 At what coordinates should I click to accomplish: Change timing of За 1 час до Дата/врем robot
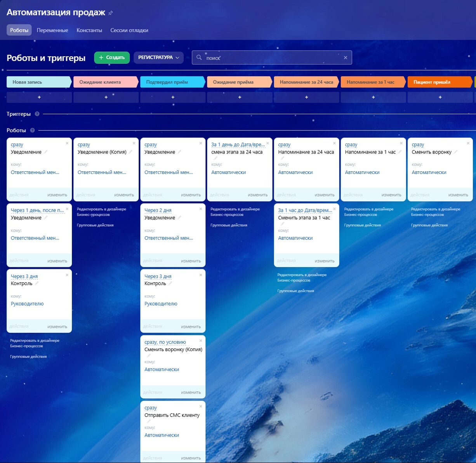(x=305, y=210)
